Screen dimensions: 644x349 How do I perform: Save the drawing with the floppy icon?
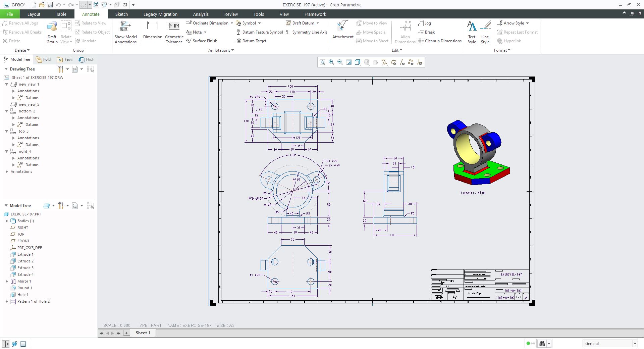point(50,5)
